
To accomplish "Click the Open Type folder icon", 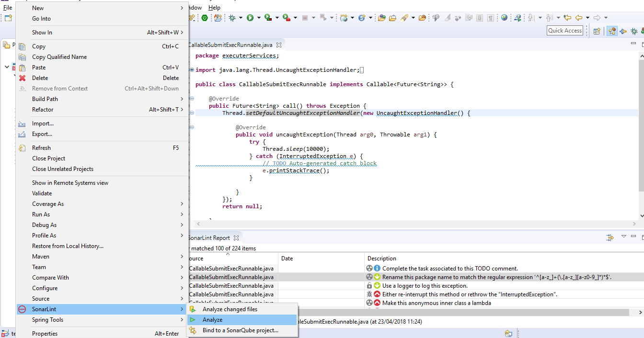I will point(382,18).
